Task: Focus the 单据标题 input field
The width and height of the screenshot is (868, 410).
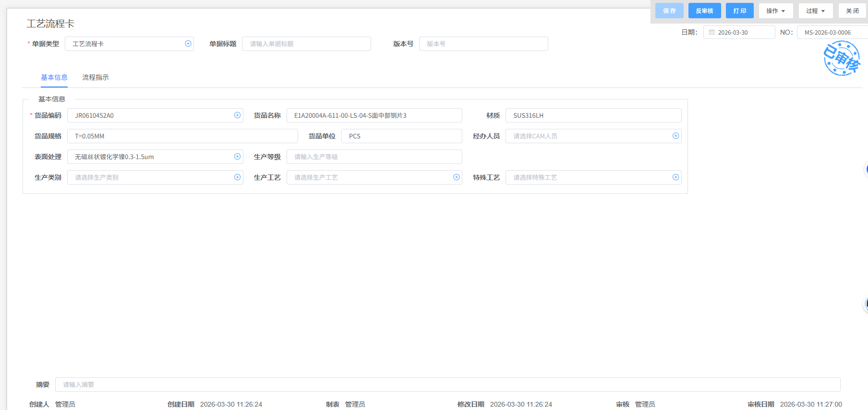Action: pos(306,44)
